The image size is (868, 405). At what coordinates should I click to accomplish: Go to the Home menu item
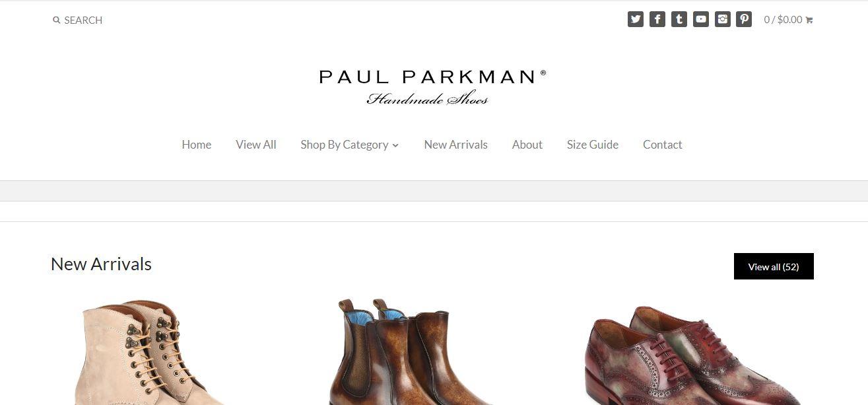tap(197, 145)
